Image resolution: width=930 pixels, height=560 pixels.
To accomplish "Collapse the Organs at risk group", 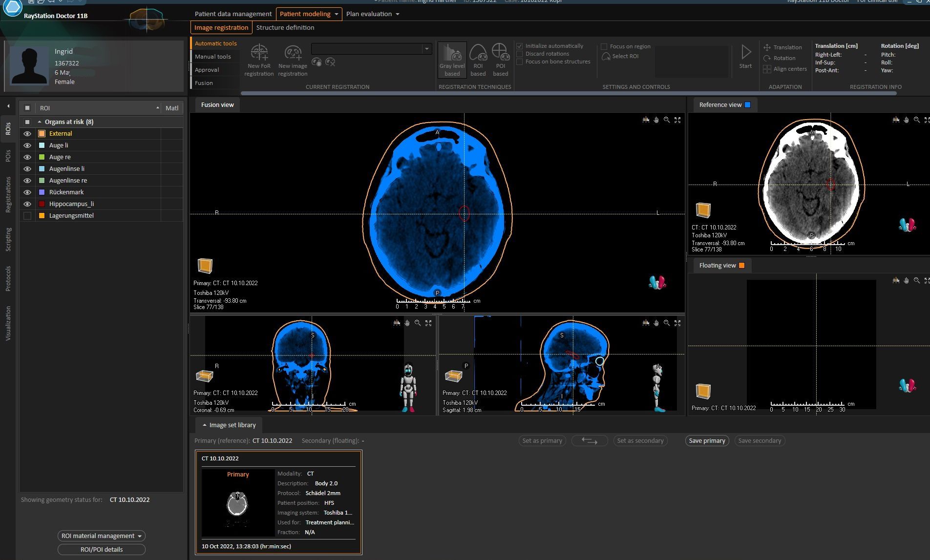I will point(40,122).
